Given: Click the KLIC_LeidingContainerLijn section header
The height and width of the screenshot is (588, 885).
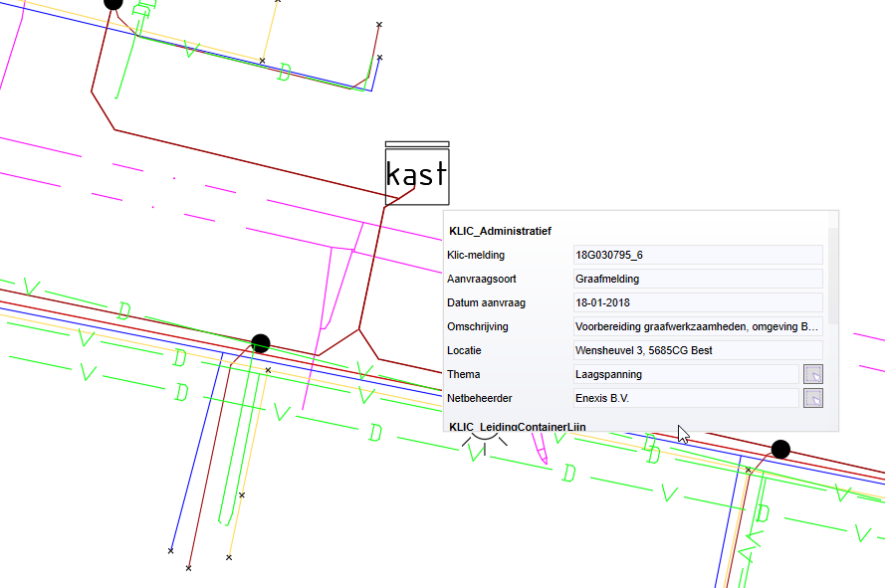Looking at the screenshot, I should coord(518,426).
